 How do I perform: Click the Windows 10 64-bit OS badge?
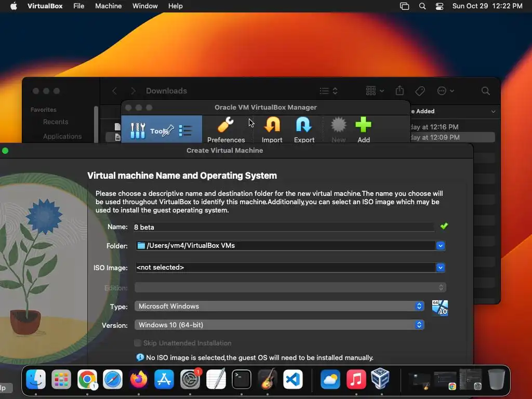pos(440,308)
